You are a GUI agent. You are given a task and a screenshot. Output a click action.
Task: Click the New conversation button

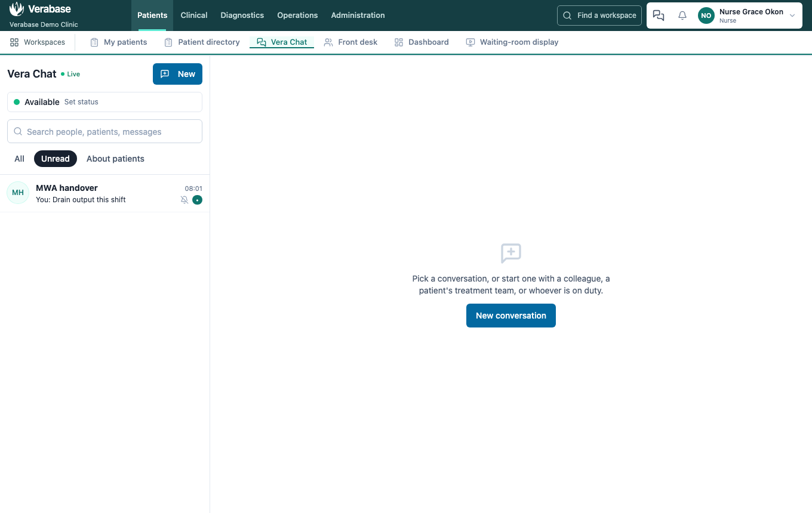[x=511, y=316]
